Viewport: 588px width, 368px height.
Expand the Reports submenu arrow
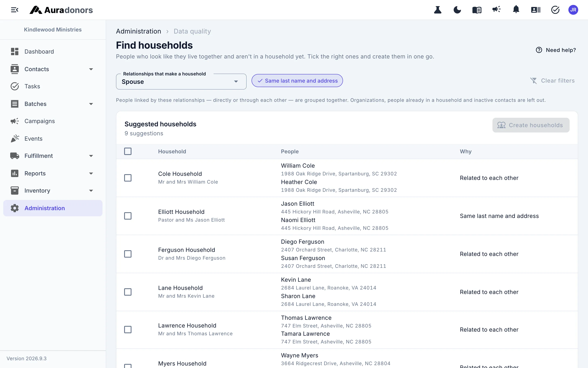click(x=91, y=173)
